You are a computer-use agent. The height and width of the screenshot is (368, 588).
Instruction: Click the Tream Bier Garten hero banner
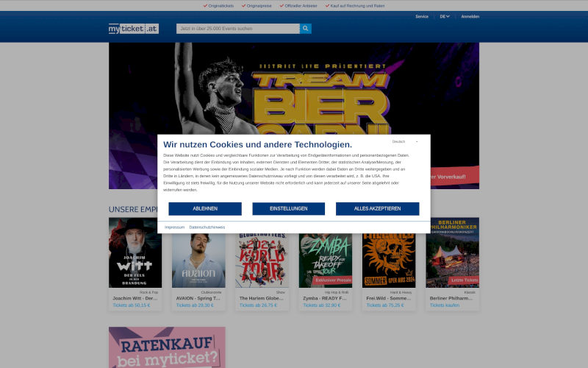point(294,88)
